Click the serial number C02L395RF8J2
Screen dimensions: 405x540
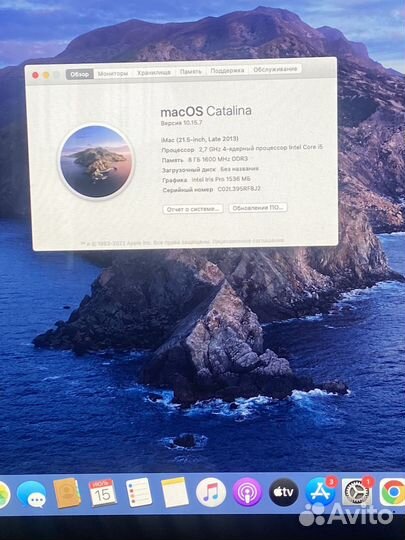click(x=239, y=189)
